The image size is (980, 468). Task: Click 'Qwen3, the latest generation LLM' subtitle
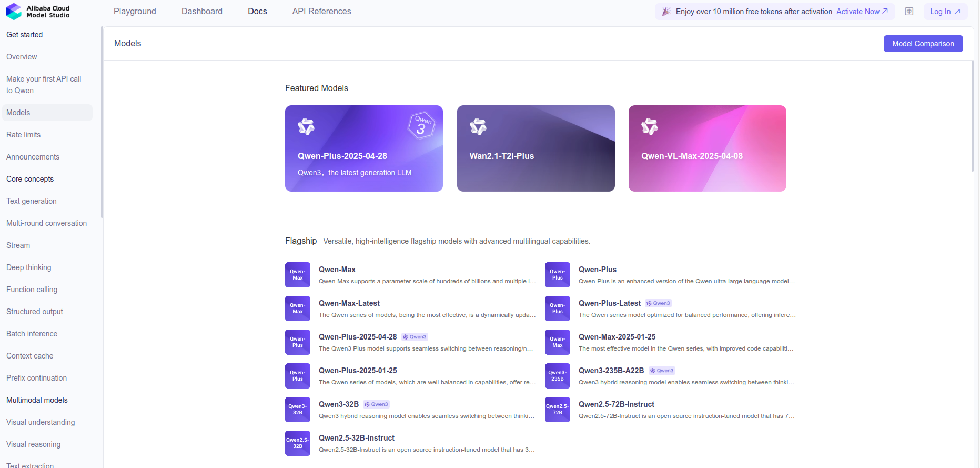click(x=355, y=173)
